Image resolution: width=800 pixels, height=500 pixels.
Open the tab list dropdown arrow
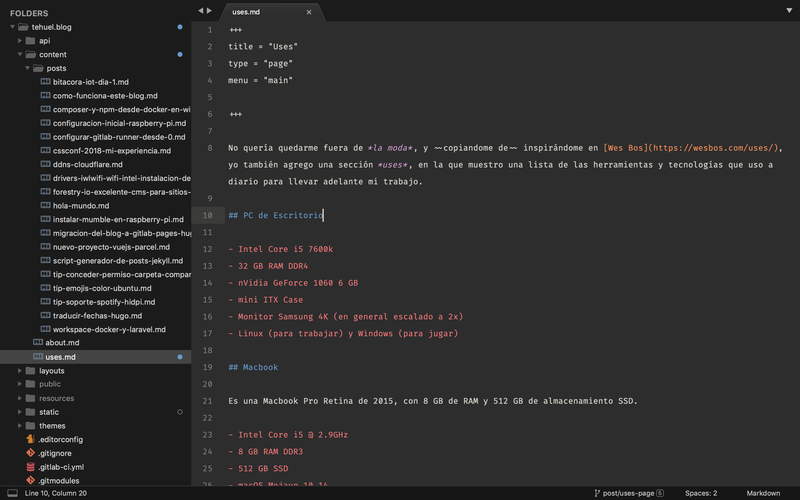[789, 11]
